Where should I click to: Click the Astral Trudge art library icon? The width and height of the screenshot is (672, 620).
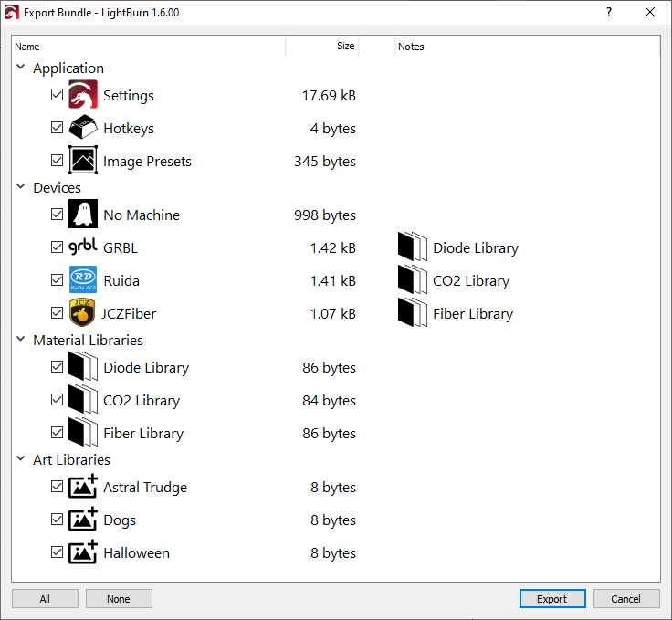pyautogui.click(x=83, y=487)
